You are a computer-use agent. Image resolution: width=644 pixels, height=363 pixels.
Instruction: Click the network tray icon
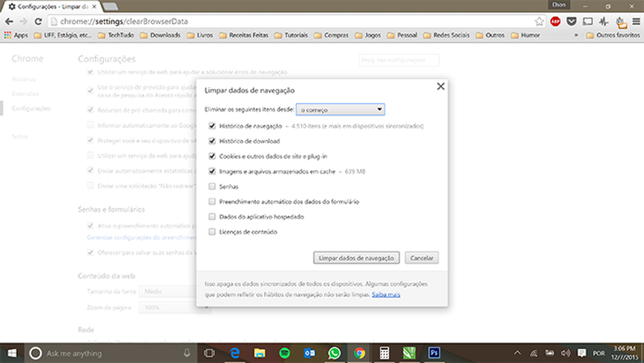(x=533, y=353)
